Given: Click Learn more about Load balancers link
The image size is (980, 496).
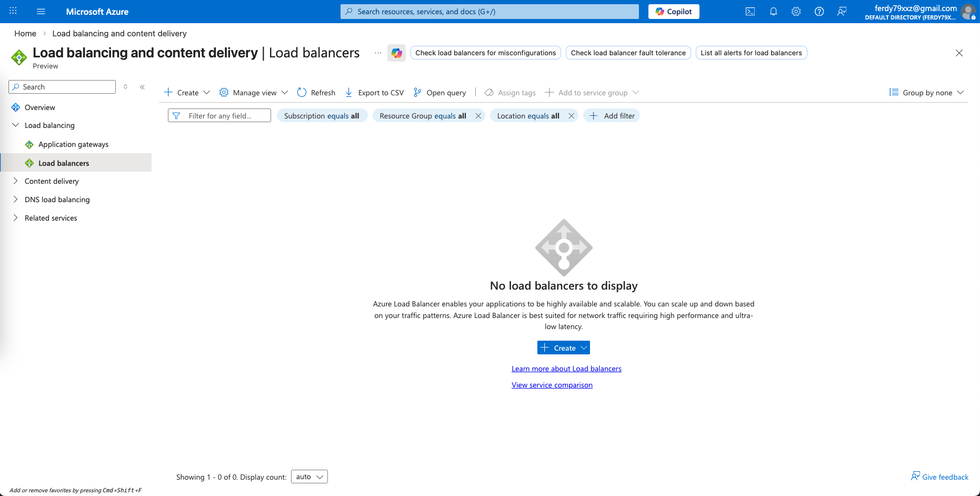Looking at the screenshot, I should [566, 369].
